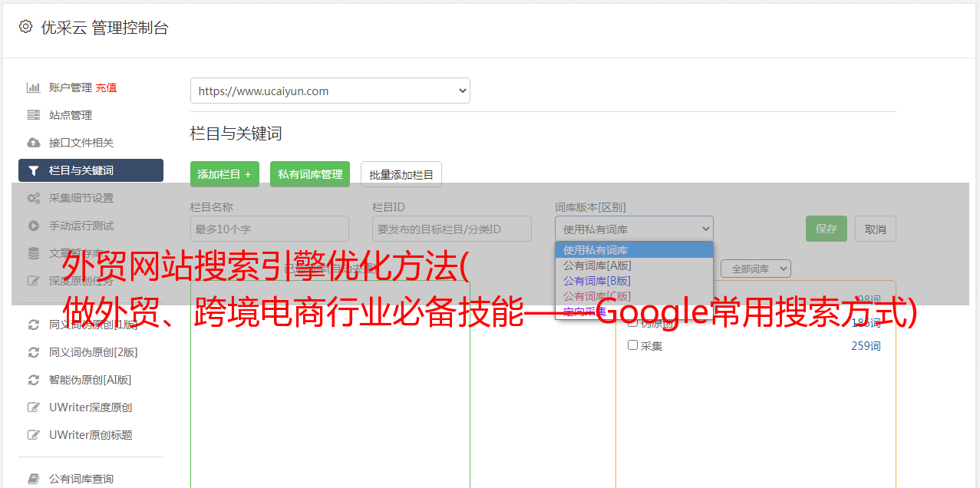
Task: Open 手动运行测试 in the sidebar
Action: [81, 226]
